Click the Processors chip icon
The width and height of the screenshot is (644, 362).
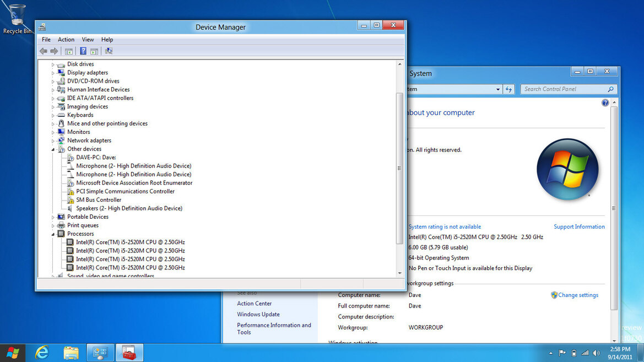click(61, 234)
